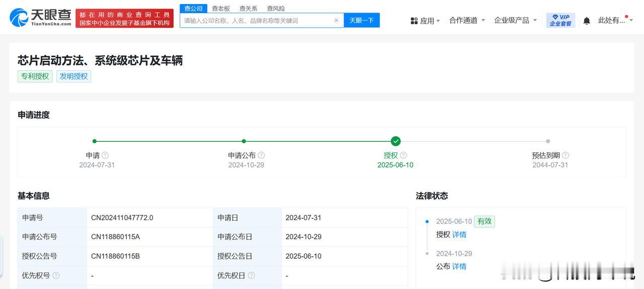Click the 2044-07-31 estimated expiry date
This screenshot has height=289, width=644.
pyautogui.click(x=550, y=165)
